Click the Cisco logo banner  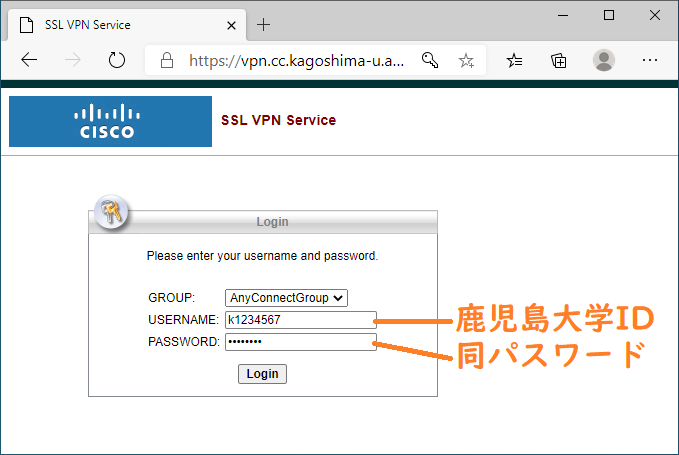pos(110,121)
